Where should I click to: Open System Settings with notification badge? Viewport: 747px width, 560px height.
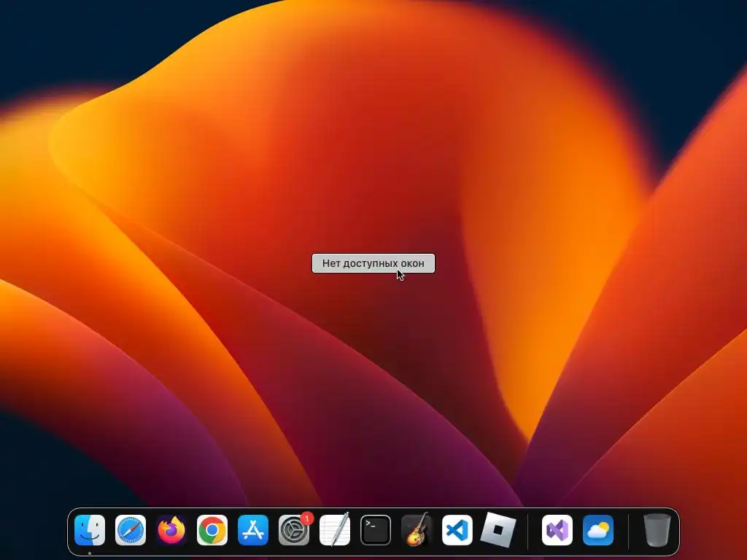pyautogui.click(x=294, y=530)
